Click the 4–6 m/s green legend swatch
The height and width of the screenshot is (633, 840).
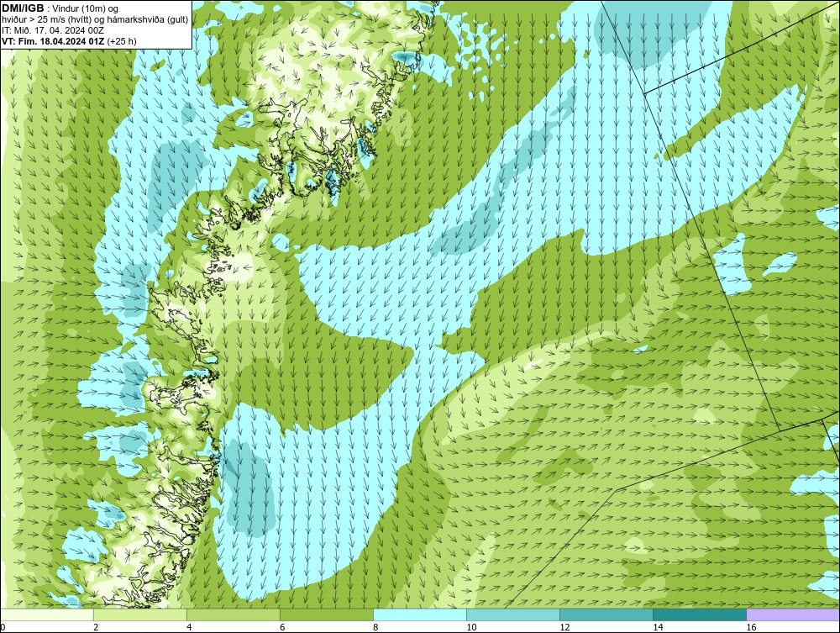(x=234, y=615)
